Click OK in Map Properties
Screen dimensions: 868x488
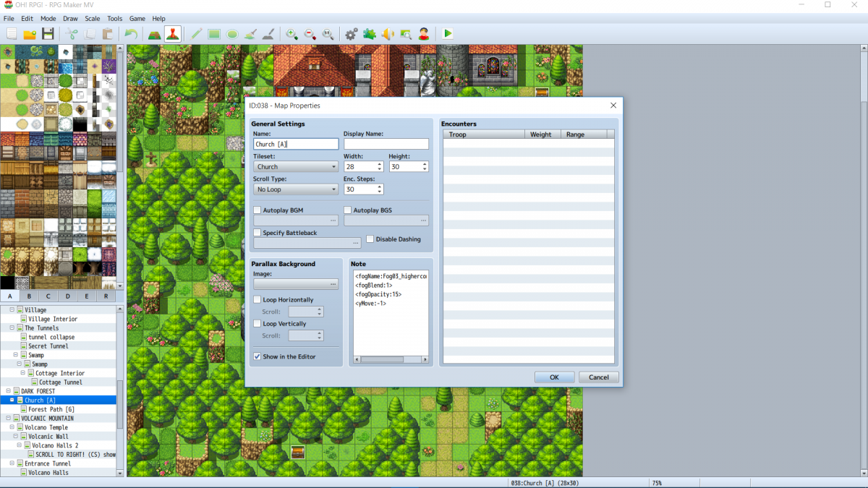tap(554, 377)
